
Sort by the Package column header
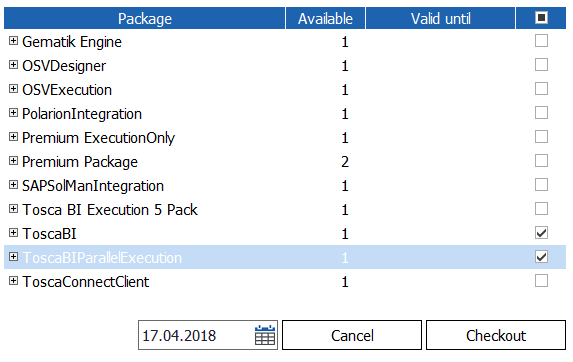145,18
